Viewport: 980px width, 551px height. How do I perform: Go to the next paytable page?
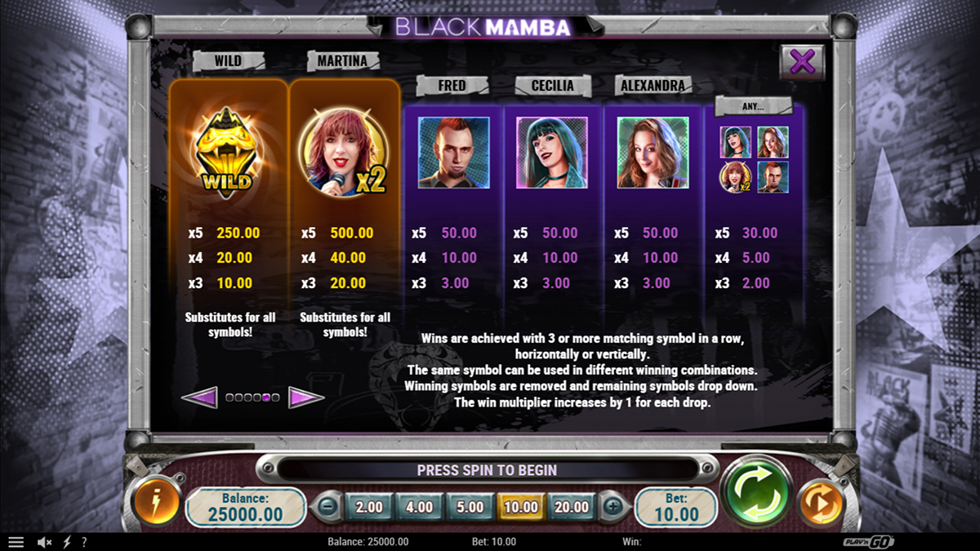306,398
